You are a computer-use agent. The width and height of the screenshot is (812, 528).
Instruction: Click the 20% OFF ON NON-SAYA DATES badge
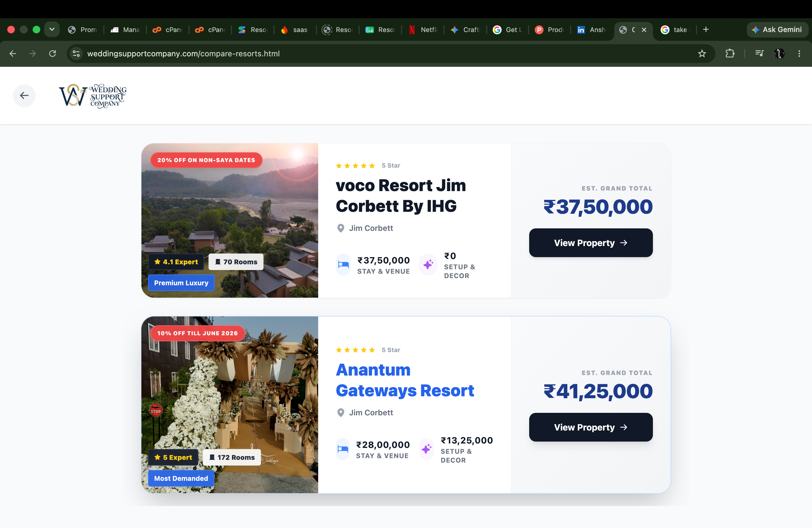(x=206, y=160)
